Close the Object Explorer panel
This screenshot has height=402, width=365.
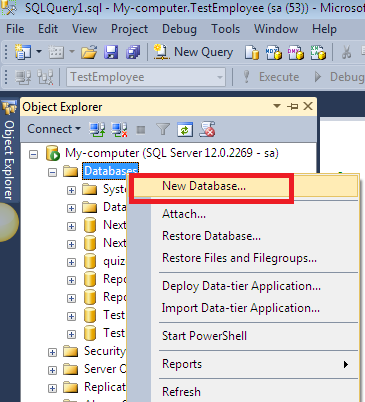click(x=308, y=106)
